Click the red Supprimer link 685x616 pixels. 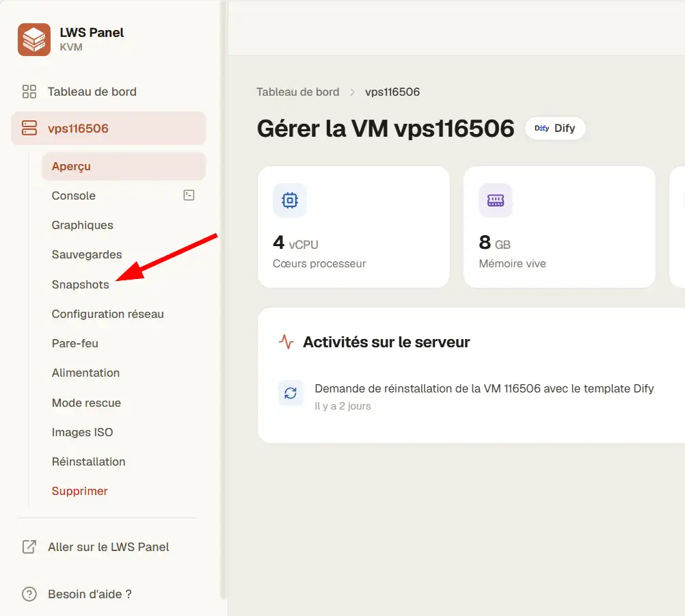tap(79, 491)
